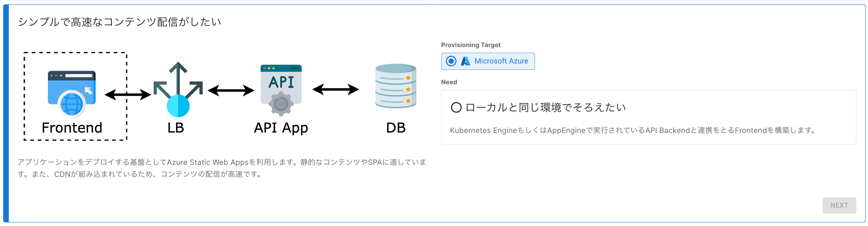This screenshot has width=868, height=226.
Task: Select the ローカルと同じ環境でそろえたい radio option
Action: click(456, 107)
